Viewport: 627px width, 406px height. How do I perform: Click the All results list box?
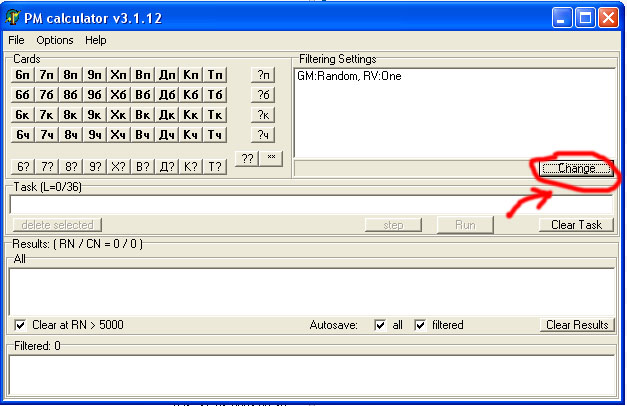point(312,292)
